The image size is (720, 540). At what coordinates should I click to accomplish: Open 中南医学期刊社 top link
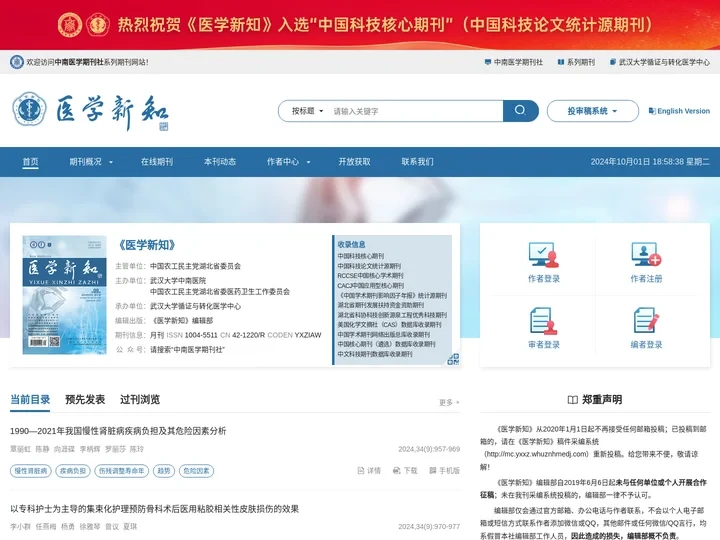click(514, 62)
